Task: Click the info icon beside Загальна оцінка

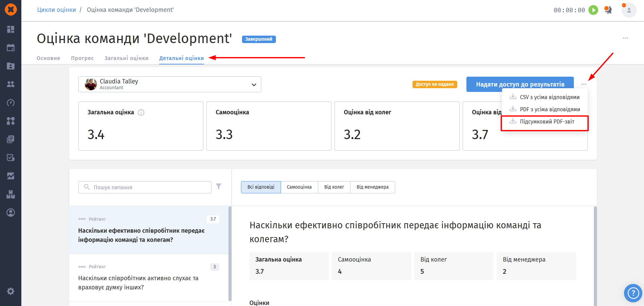Action: (141, 112)
